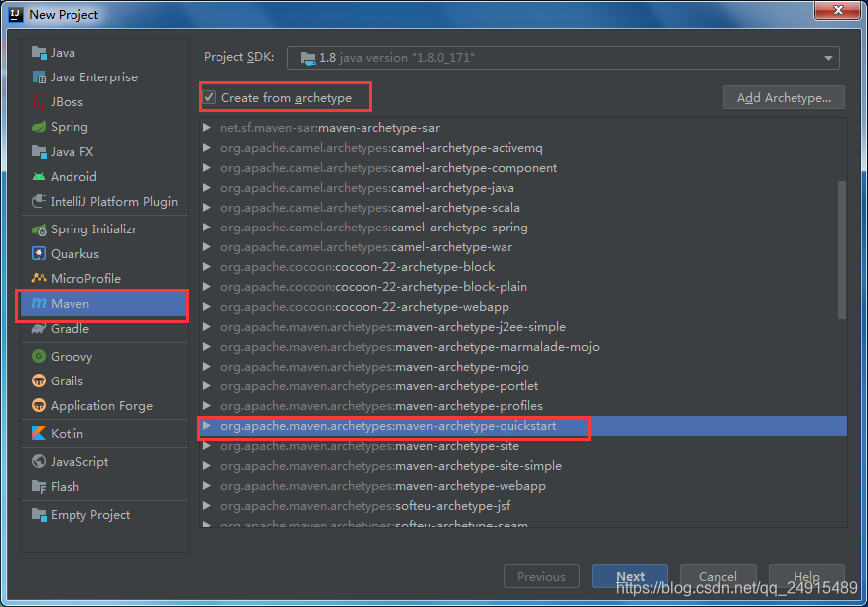Click the JavaScript globe icon
The image size is (868, 607).
[x=39, y=461]
